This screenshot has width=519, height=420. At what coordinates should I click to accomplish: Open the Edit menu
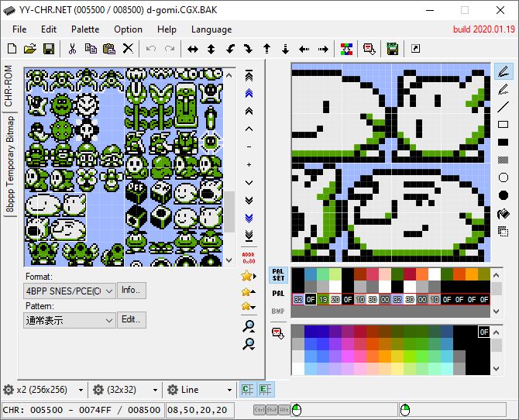click(x=49, y=29)
